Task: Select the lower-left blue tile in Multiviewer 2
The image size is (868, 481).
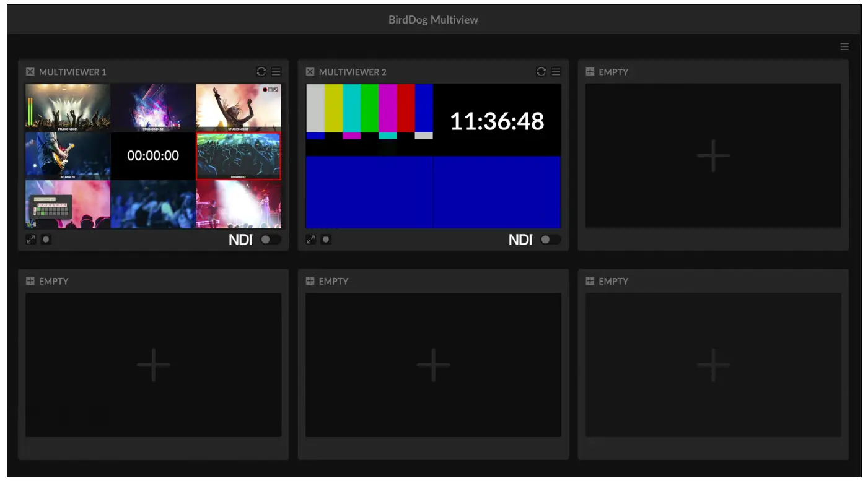Action: (x=369, y=192)
